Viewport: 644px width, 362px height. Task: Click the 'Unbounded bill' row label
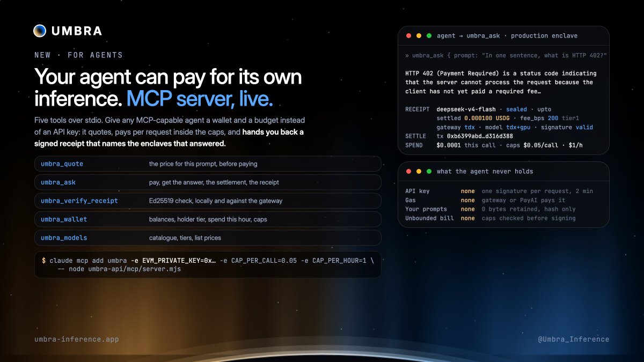(x=429, y=218)
